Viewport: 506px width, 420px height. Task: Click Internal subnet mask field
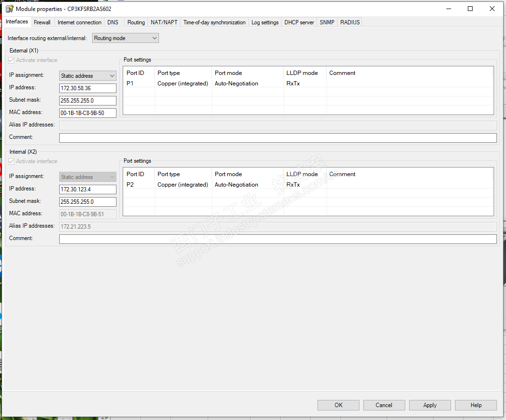click(x=87, y=202)
